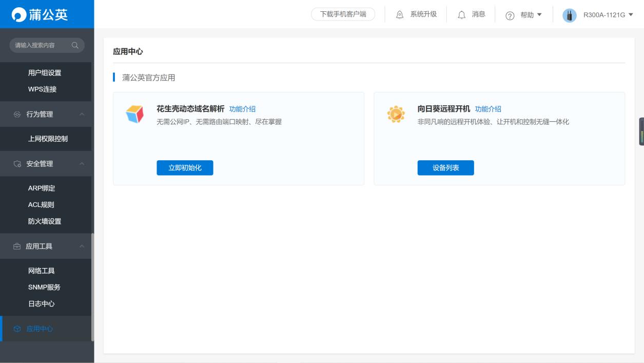This screenshot has width=644, height=363.
Task: Click the 立即初始化 button
Action: (185, 167)
